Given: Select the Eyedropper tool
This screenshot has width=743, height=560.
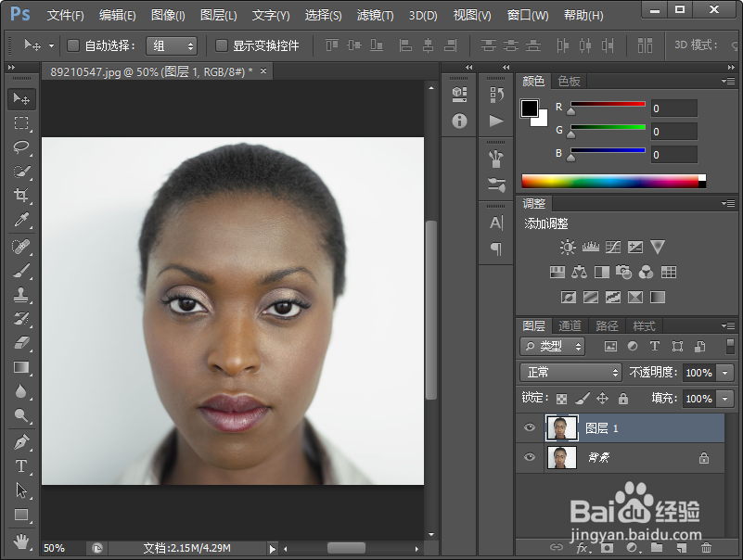Looking at the screenshot, I should [21, 220].
